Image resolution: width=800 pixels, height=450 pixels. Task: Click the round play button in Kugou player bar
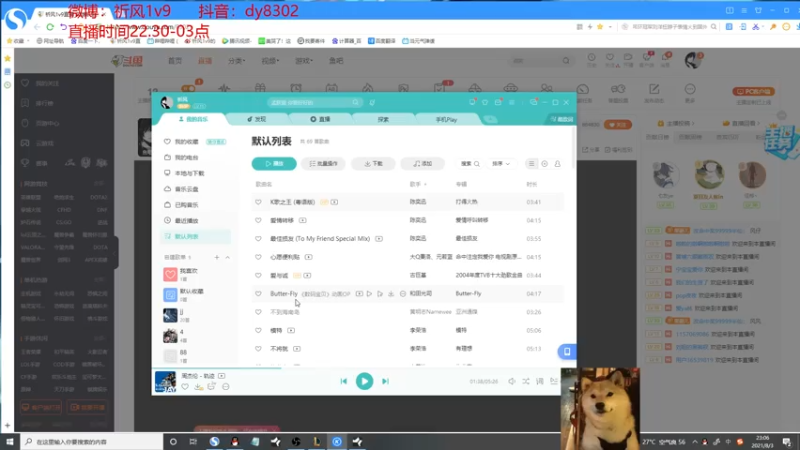pyautogui.click(x=364, y=381)
